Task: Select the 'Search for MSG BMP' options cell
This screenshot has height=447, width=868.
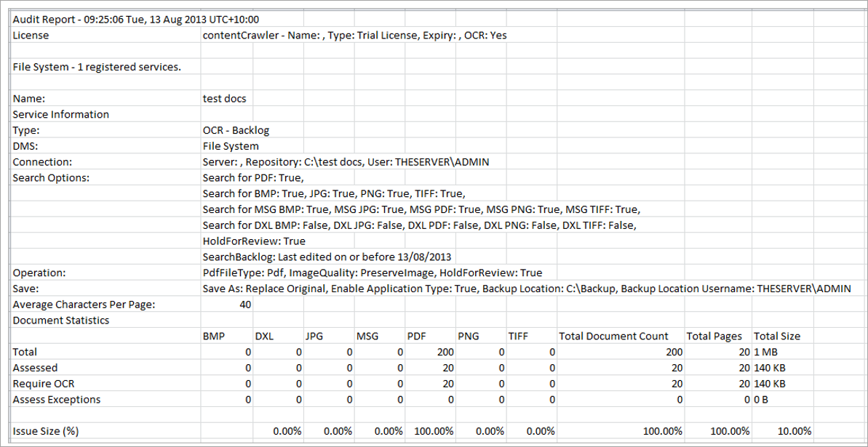Action: 422,209
